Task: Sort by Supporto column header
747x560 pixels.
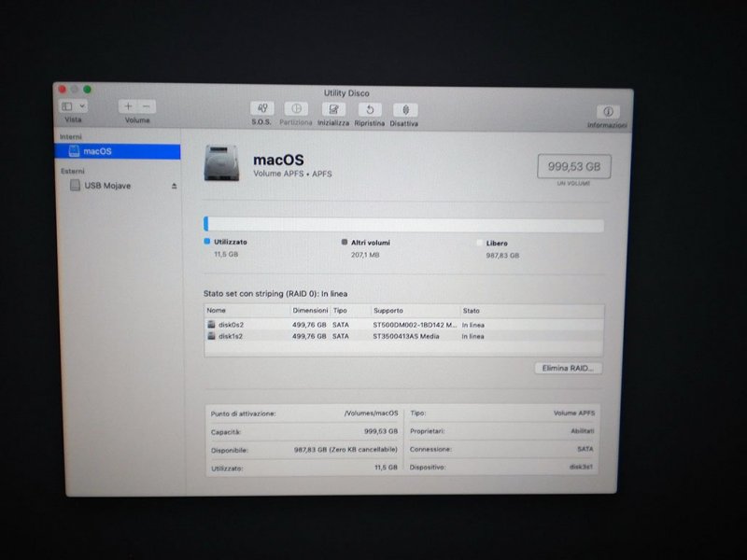Action: click(388, 311)
